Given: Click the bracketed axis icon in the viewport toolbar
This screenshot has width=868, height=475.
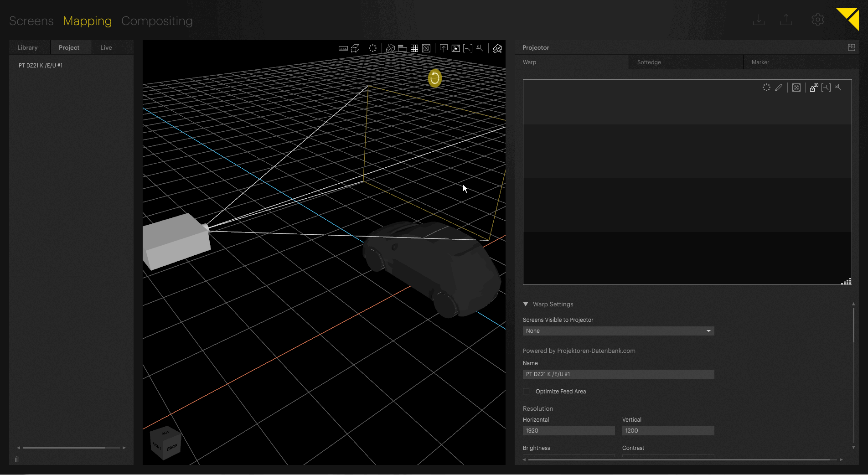Looking at the screenshot, I should point(468,48).
